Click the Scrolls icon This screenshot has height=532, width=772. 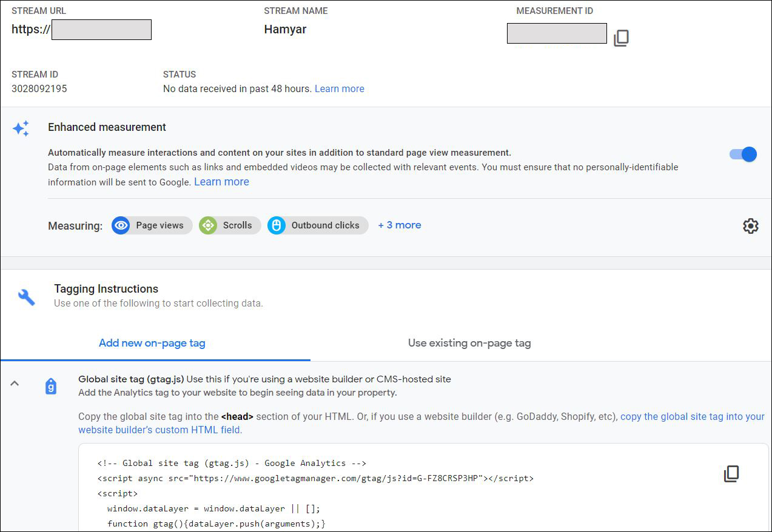click(208, 225)
